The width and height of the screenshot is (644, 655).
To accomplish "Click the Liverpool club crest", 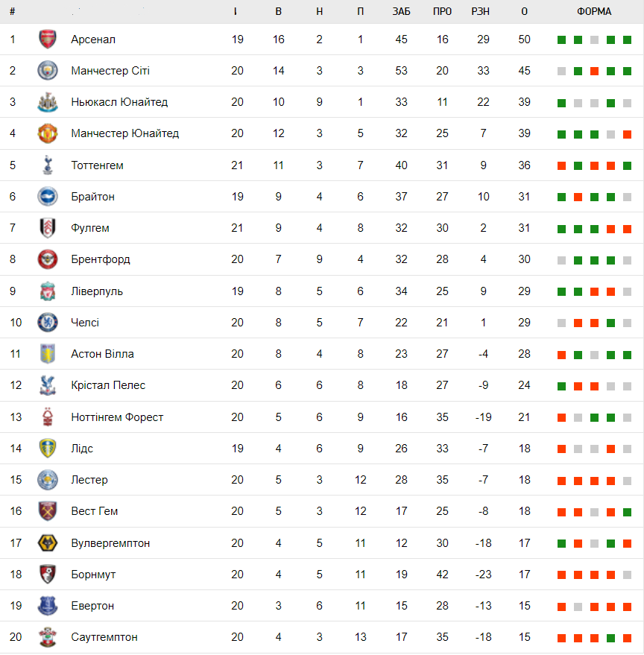I will [x=47, y=291].
